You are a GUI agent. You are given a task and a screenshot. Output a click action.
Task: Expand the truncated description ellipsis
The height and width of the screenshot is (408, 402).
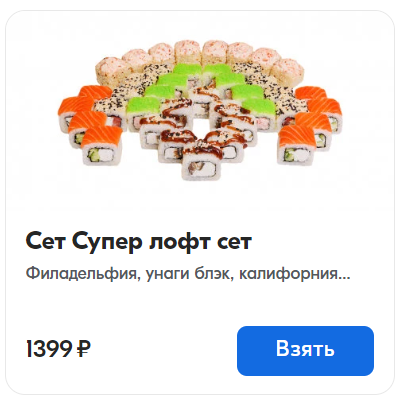344,279
